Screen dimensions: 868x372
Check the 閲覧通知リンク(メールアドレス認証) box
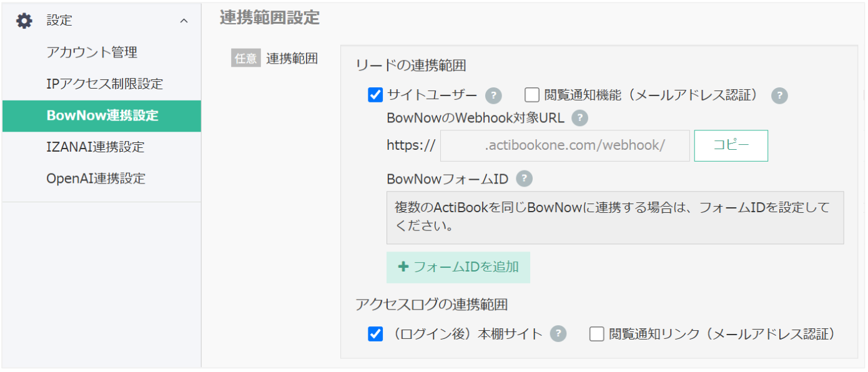click(597, 334)
